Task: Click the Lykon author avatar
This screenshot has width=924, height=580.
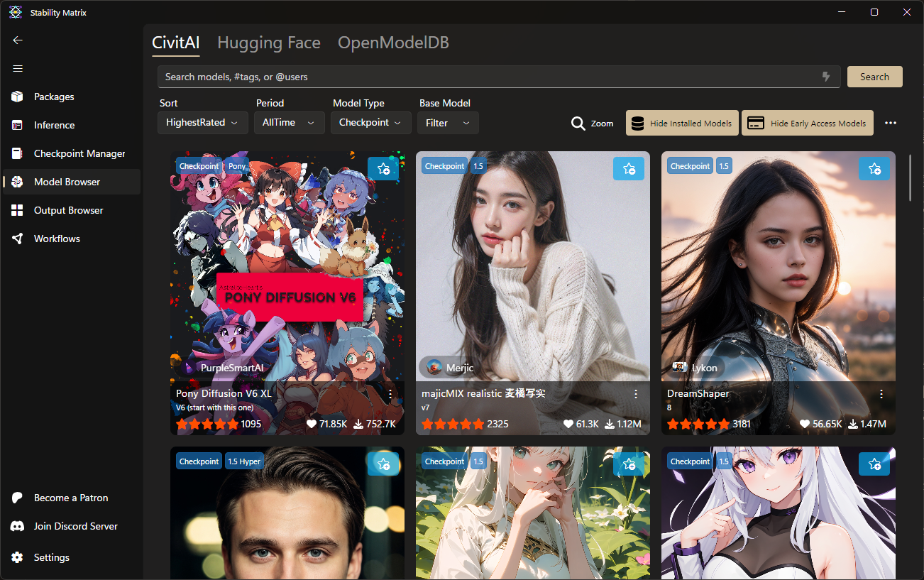Action: (680, 368)
